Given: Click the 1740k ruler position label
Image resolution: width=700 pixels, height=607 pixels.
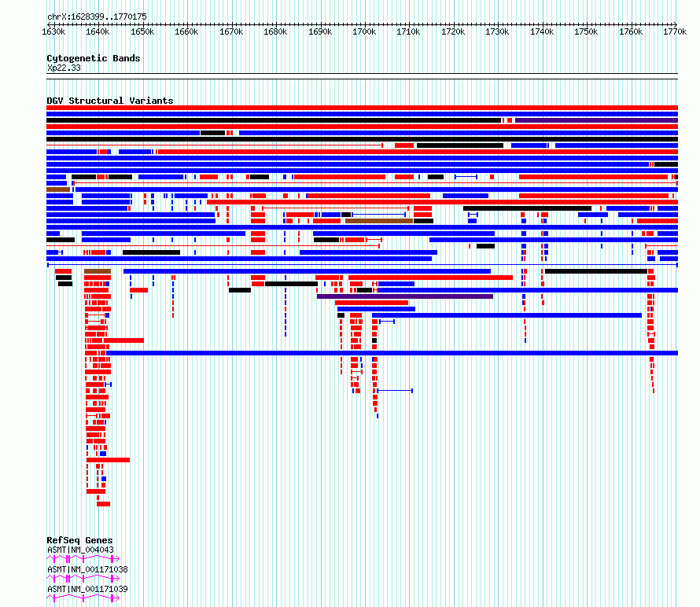Looking at the screenshot, I should pyautogui.click(x=542, y=31).
